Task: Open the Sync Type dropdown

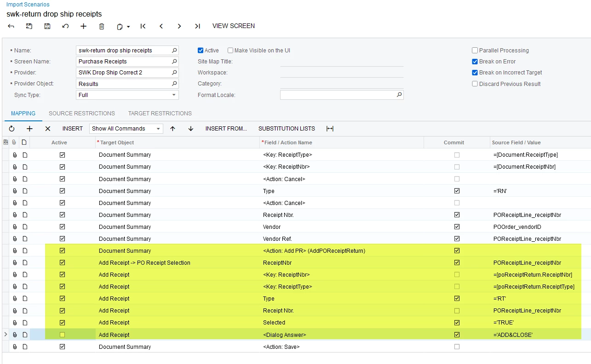Action: (x=174, y=95)
